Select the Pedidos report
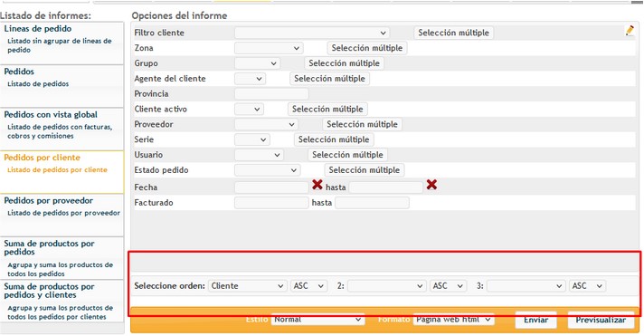Image resolution: width=644 pixels, height=336 pixels. (62, 86)
